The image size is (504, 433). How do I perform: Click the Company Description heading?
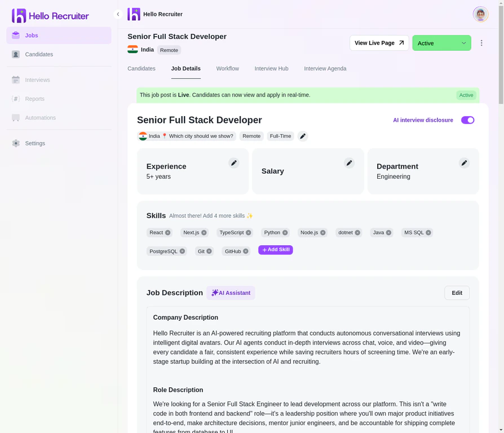pyautogui.click(x=185, y=317)
